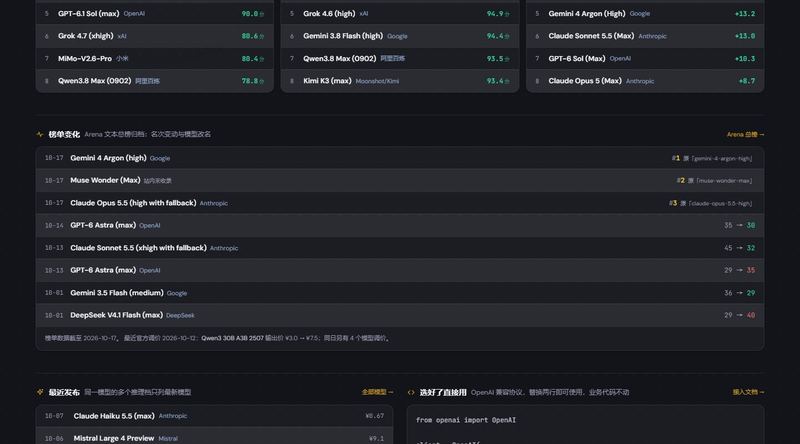Open GPT-6 Astra (max) entry dated 10-14
800x444 pixels.
(x=400, y=226)
